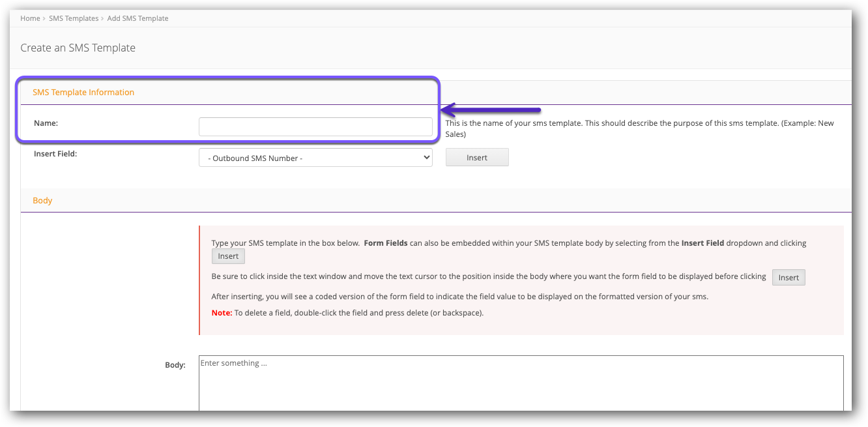The width and height of the screenshot is (868, 427).
Task: Focus the template Name input field
Action: click(x=315, y=126)
